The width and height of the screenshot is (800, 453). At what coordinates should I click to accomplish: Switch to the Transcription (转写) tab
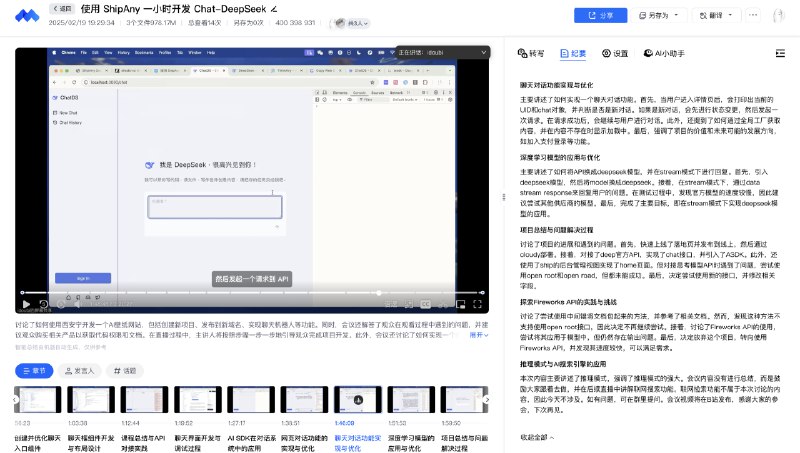pyautogui.click(x=531, y=53)
